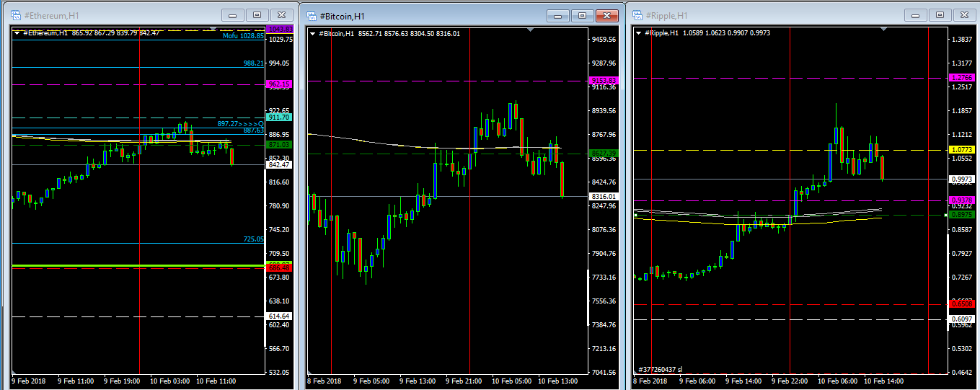Maximize the #Ripple,H1 chart window
This screenshot has height=390, width=980.
[940, 14]
